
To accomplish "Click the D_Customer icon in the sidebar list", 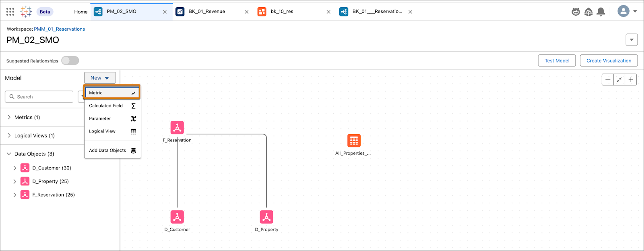I will pos(25,168).
